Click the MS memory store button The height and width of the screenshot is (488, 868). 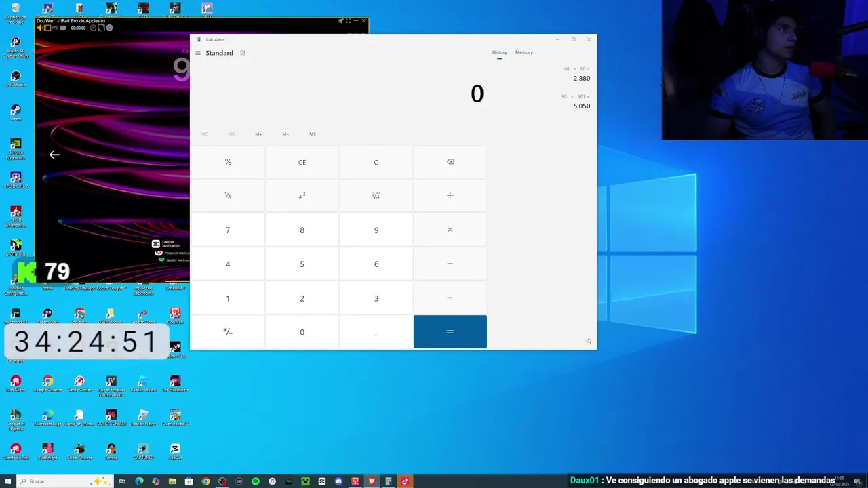(x=313, y=134)
